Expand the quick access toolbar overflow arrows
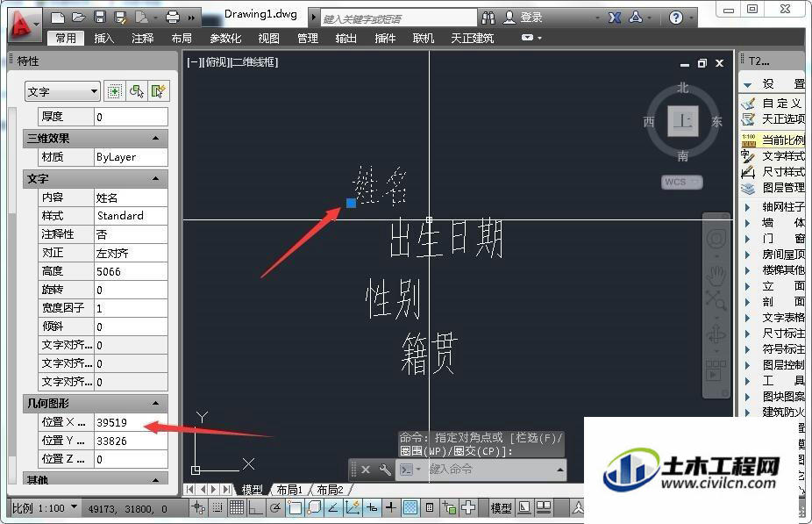Screen dimensions: 812x524 [191, 18]
